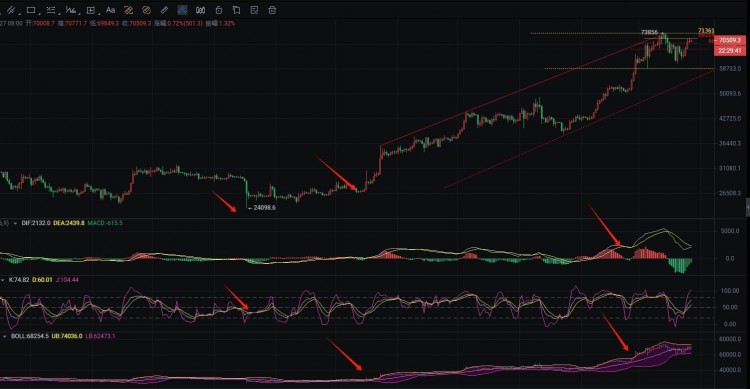Image resolution: width=750 pixels, height=389 pixels.
Task: Click the 58733.0 price axis label
Action: click(x=730, y=68)
